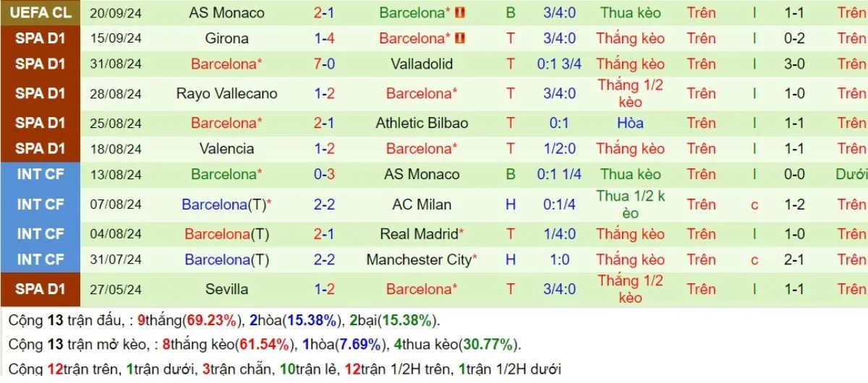Open the 7-0 score against Valladolid
The height and width of the screenshot is (383, 868).
(323, 64)
